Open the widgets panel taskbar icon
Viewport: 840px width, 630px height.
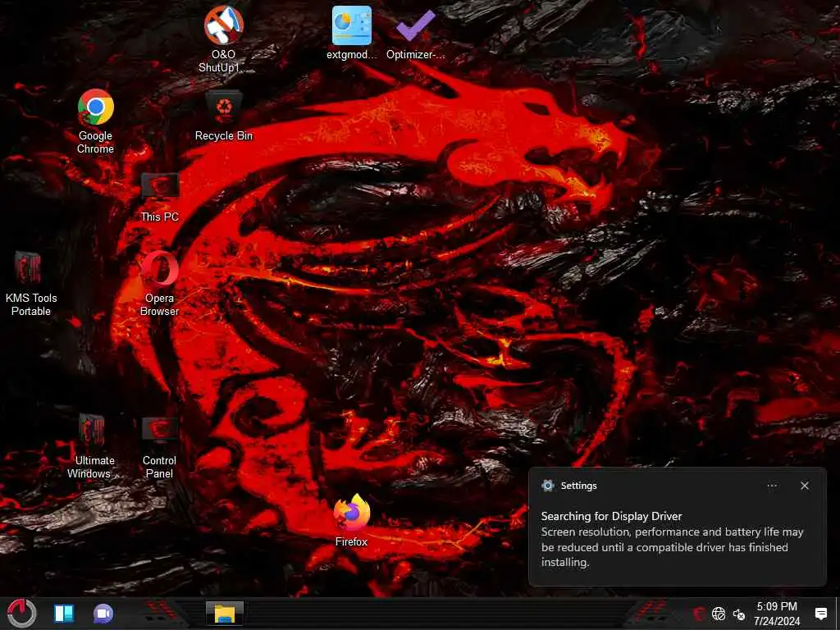[64, 614]
